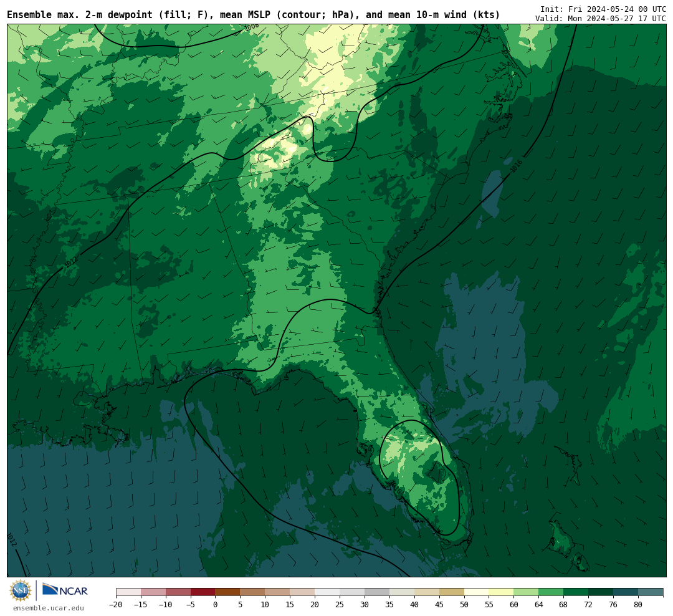The height and width of the screenshot is (616, 673).
Task: Pick the 68 to 72 green swatch
Action: (x=576, y=592)
